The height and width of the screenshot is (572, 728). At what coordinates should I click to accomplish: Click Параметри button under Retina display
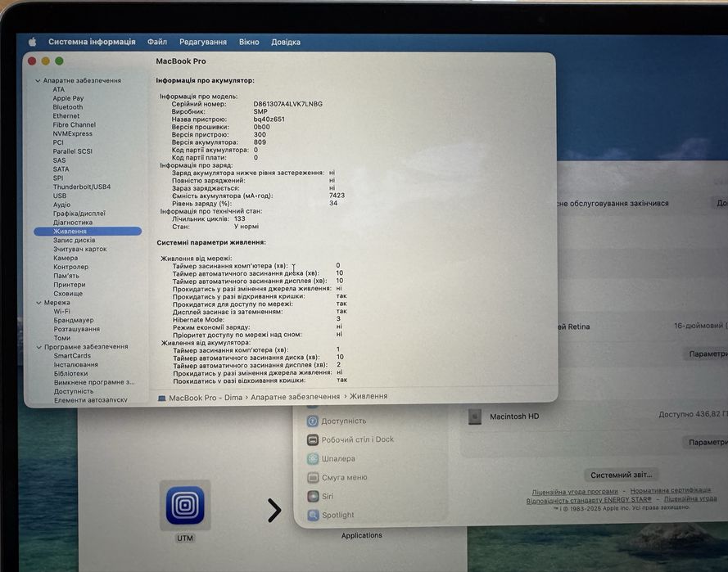click(707, 354)
